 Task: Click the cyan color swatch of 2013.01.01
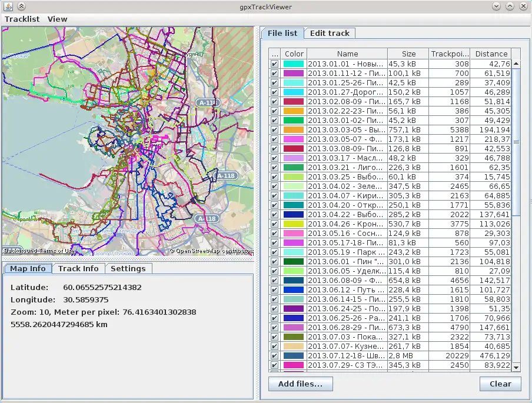(x=294, y=64)
